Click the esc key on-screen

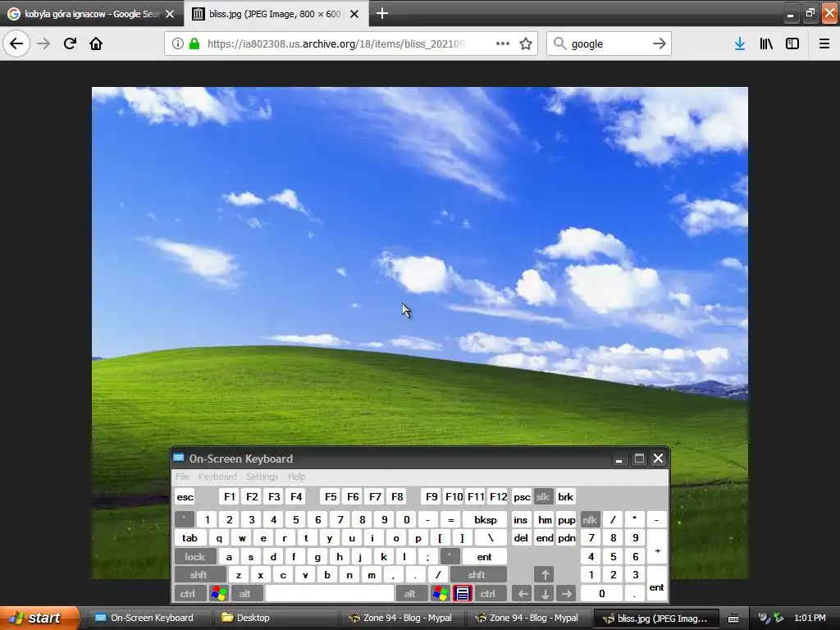(185, 496)
